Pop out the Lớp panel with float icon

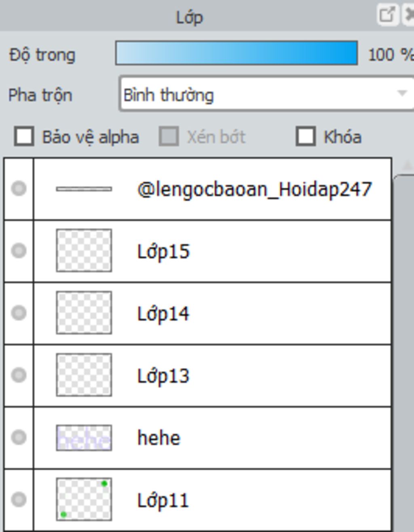(387, 15)
